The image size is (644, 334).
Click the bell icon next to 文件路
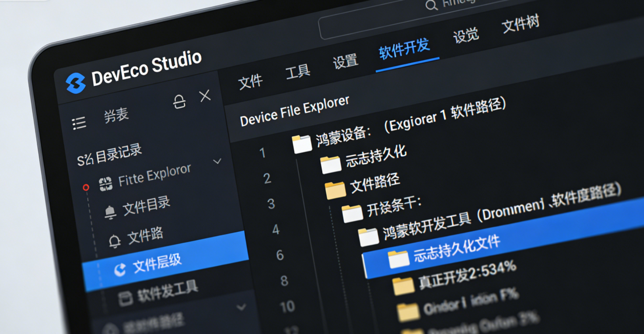114,241
